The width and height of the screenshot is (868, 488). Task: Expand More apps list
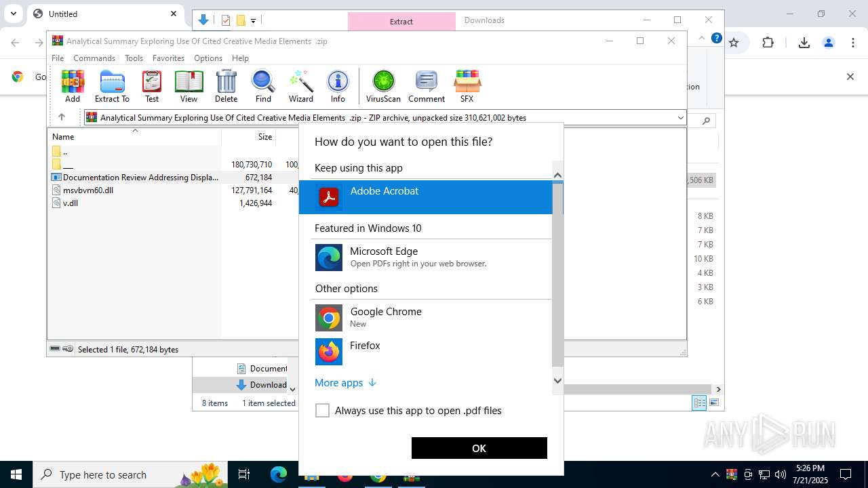coord(345,383)
